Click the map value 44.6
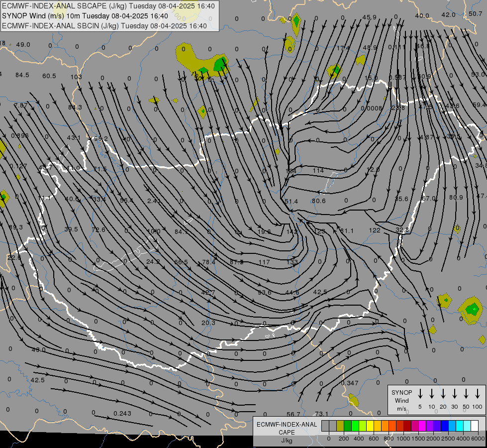 coord(292,292)
